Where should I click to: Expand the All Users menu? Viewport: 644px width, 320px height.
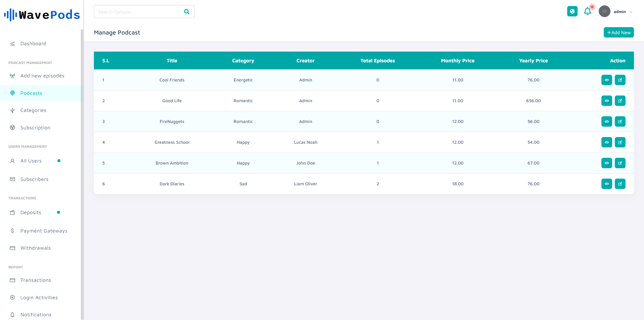click(31, 161)
